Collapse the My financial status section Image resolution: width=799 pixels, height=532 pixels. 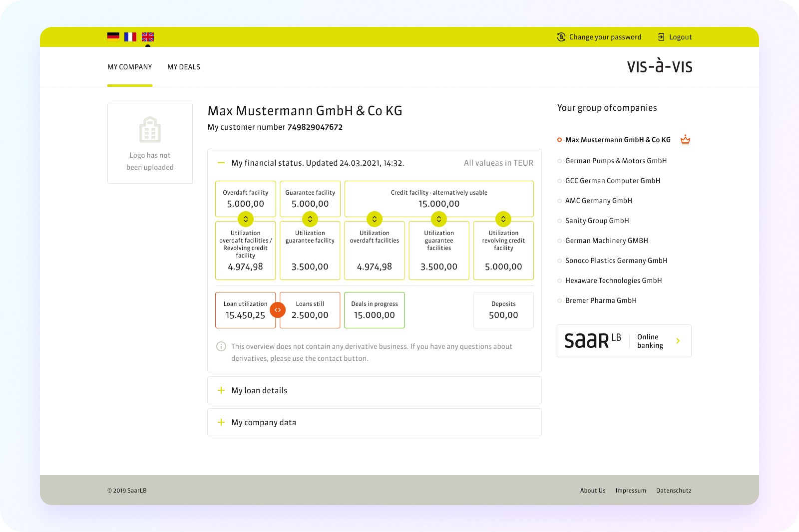[x=221, y=163]
